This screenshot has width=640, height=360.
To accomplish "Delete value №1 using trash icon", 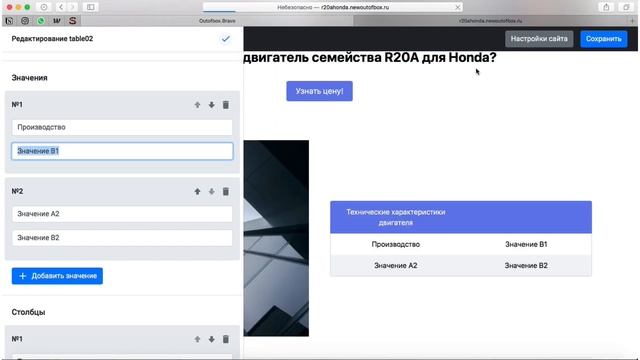I will coord(226,105).
